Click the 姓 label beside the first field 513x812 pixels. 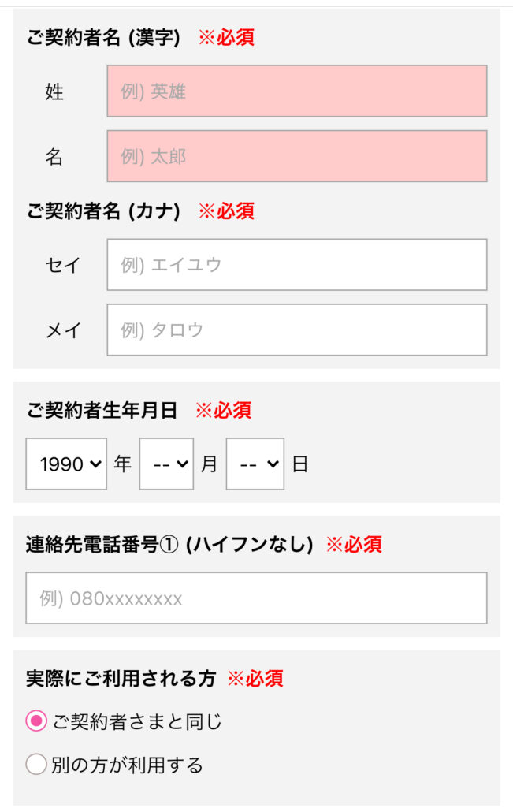click(54, 91)
